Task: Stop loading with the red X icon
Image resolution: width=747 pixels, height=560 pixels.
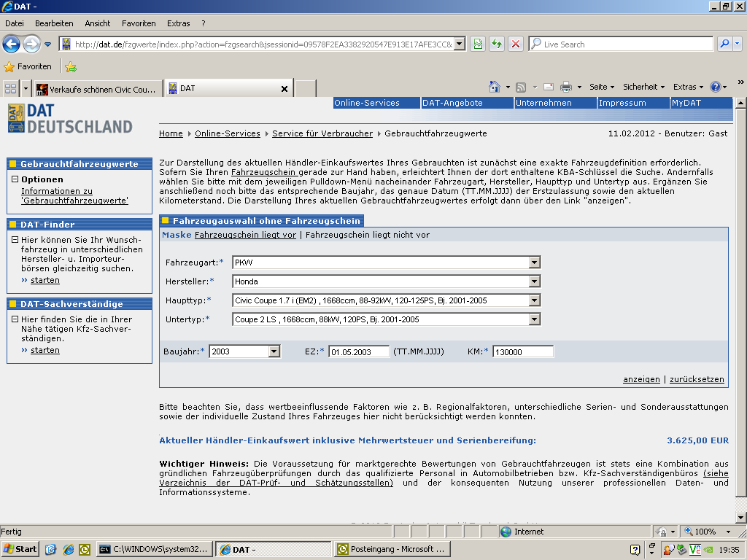Action: (516, 44)
